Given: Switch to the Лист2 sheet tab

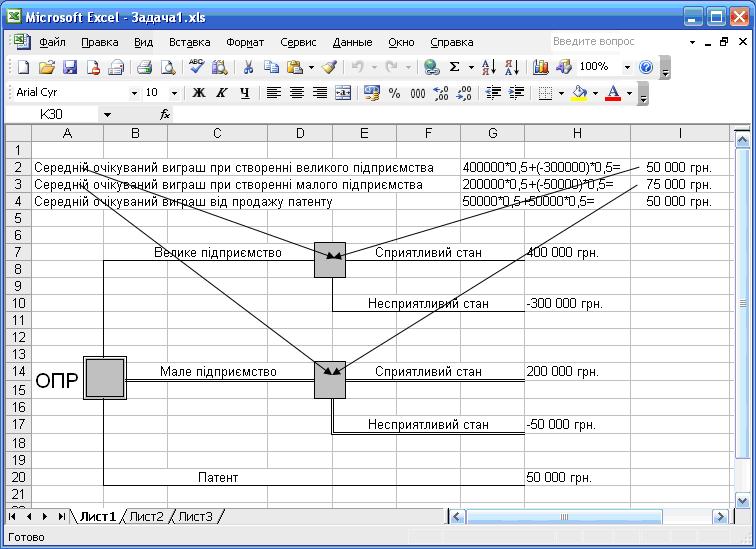Looking at the screenshot, I should [x=146, y=516].
